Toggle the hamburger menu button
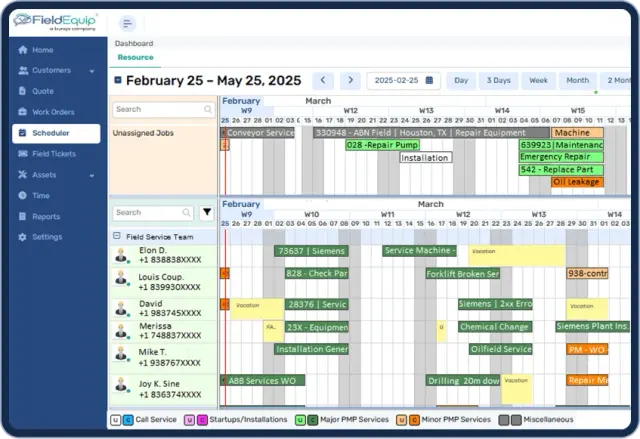The image size is (640, 439). [127, 24]
